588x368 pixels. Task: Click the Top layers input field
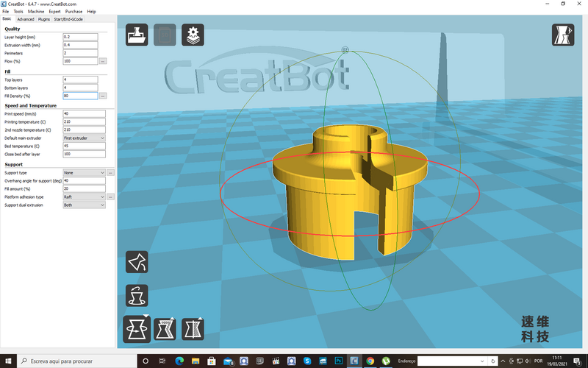point(80,79)
